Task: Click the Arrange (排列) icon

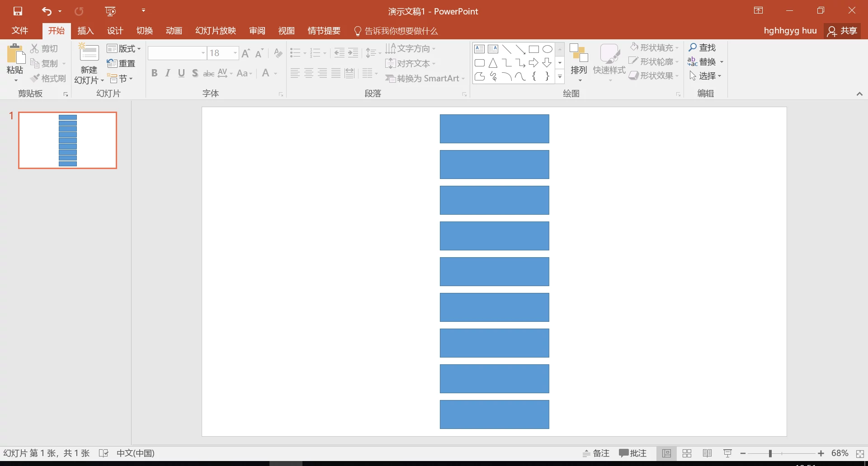Action: click(x=579, y=53)
